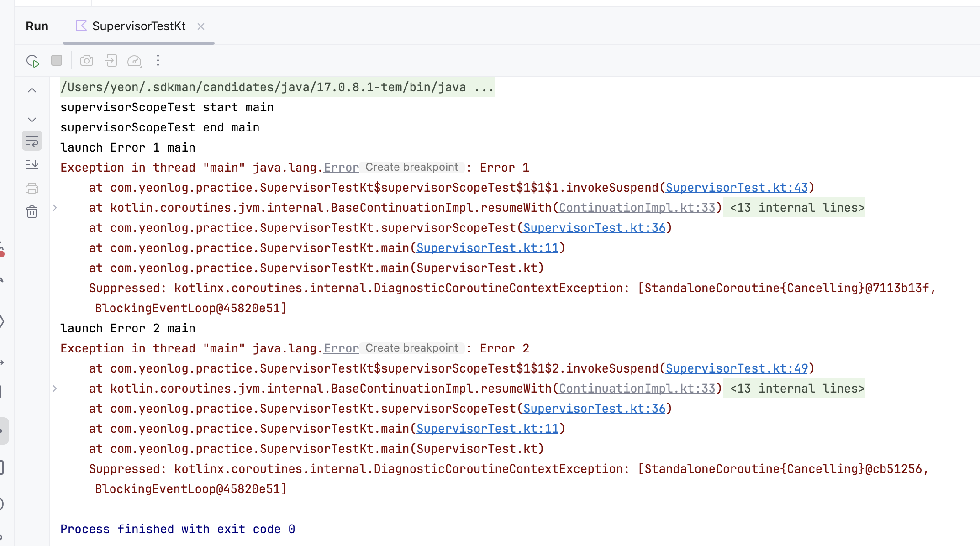Click Create breakpoint beside Error 1
The height and width of the screenshot is (546, 980).
pyautogui.click(x=411, y=168)
